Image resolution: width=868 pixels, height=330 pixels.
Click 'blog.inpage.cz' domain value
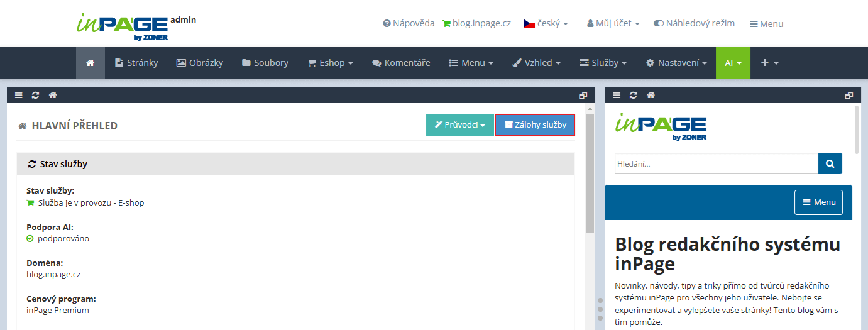53,275
